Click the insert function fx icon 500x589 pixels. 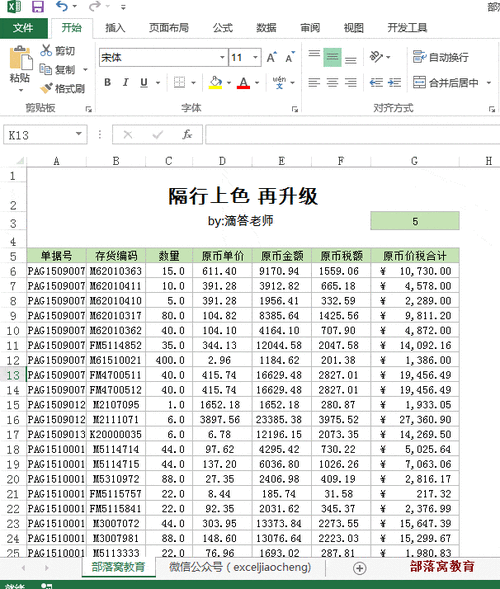[x=187, y=134]
